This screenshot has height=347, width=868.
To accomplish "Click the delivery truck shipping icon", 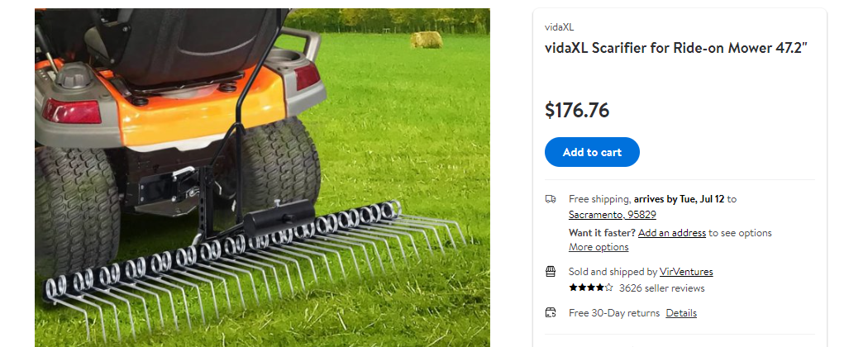I will click(551, 199).
